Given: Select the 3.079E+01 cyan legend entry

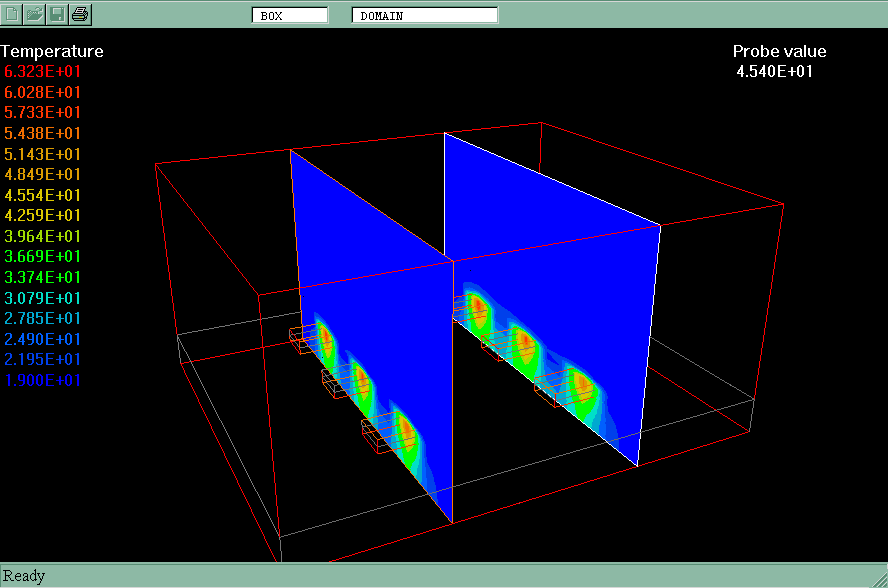Looking at the screenshot, I should click(x=43, y=298).
